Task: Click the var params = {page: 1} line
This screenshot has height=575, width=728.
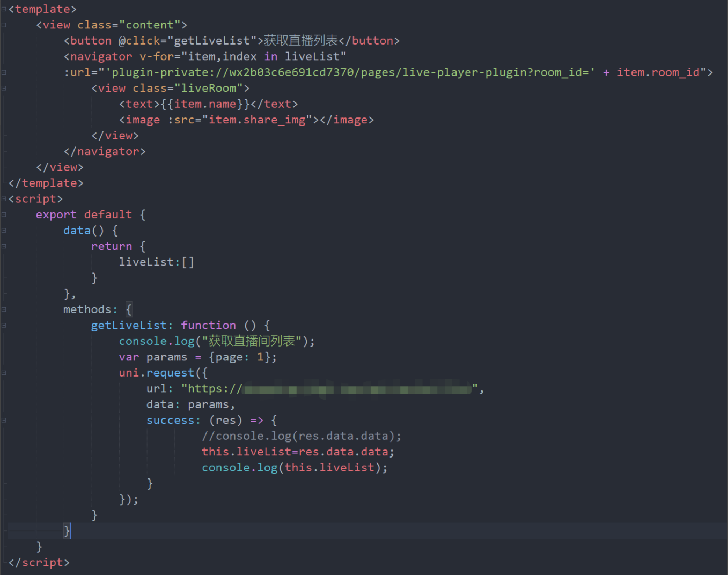Action: (198, 357)
